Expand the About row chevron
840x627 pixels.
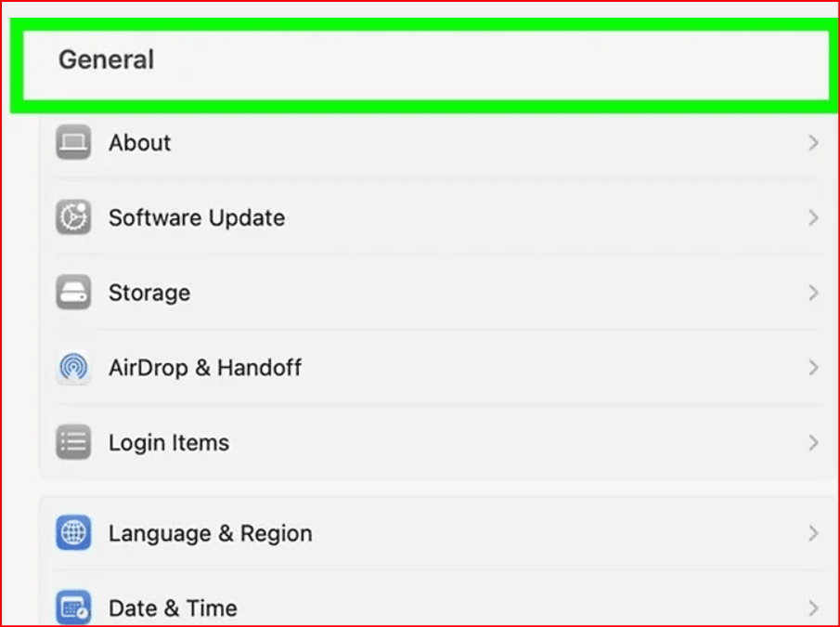(x=813, y=143)
